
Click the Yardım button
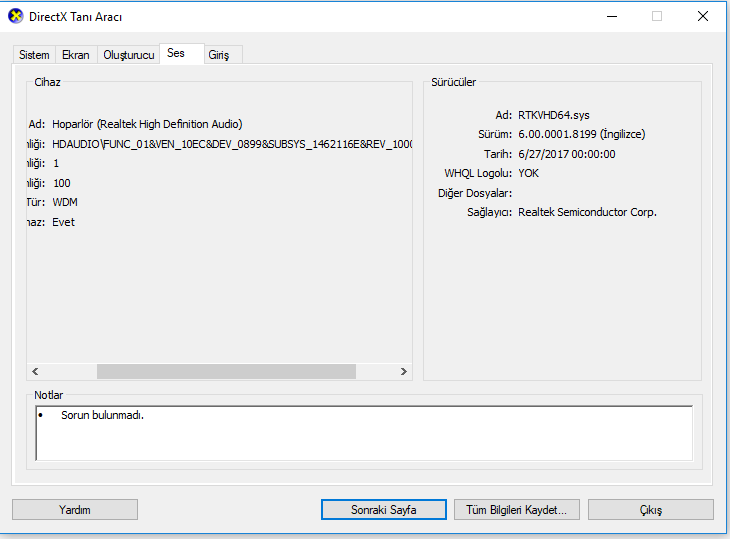(75, 510)
